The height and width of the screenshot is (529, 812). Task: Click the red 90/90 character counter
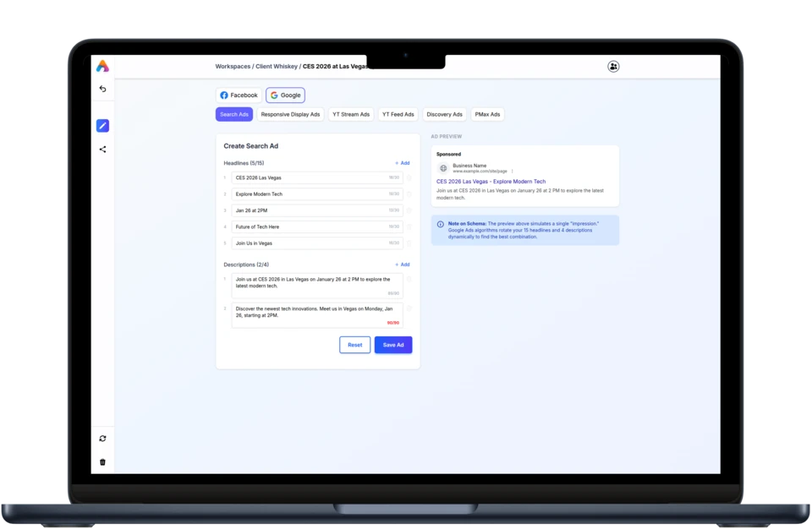(x=393, y=323)
